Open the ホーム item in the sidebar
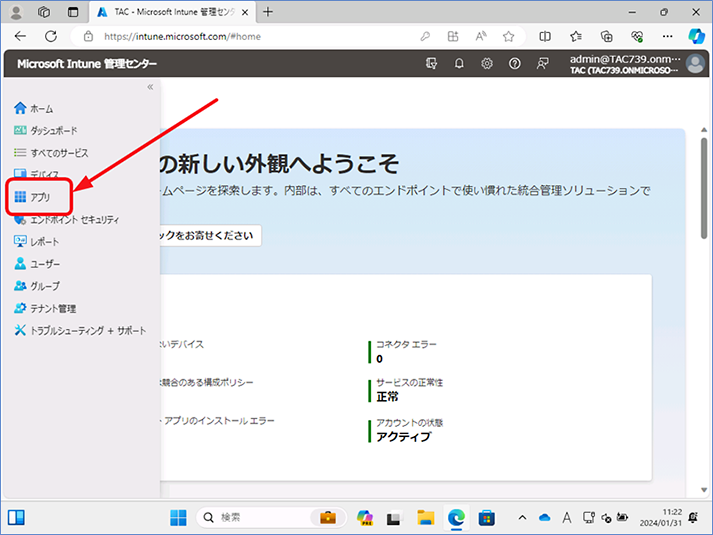Image resolution: width=713 pixels, height=535 pixels. 34,109
